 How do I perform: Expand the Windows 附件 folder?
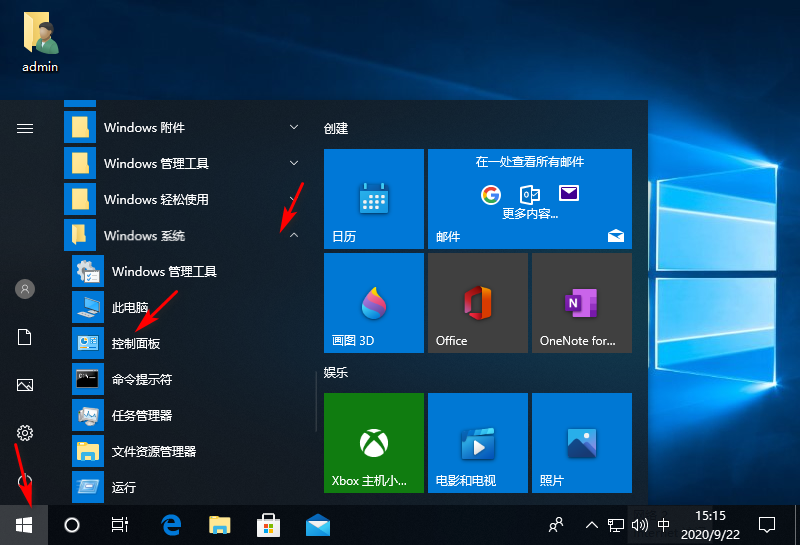294,127
